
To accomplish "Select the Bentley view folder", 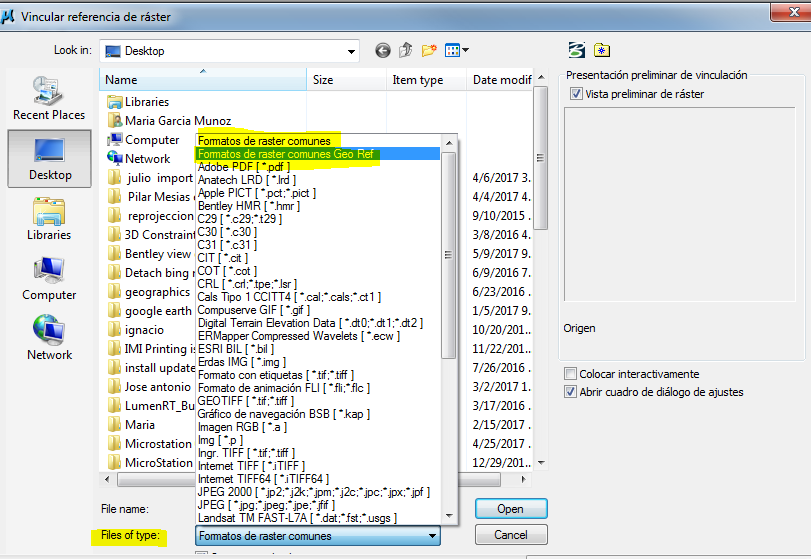I will click(x=149, y=254).
